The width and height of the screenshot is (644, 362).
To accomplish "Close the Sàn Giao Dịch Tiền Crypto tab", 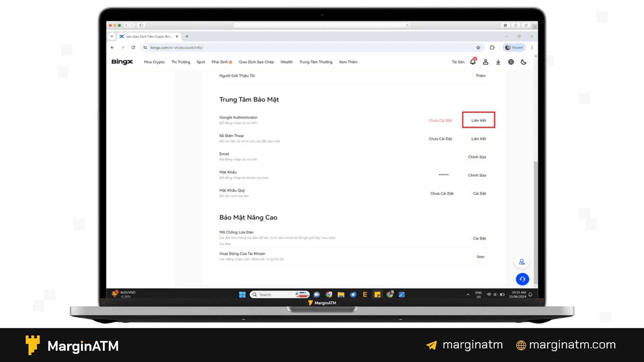I will click(177, 36).
